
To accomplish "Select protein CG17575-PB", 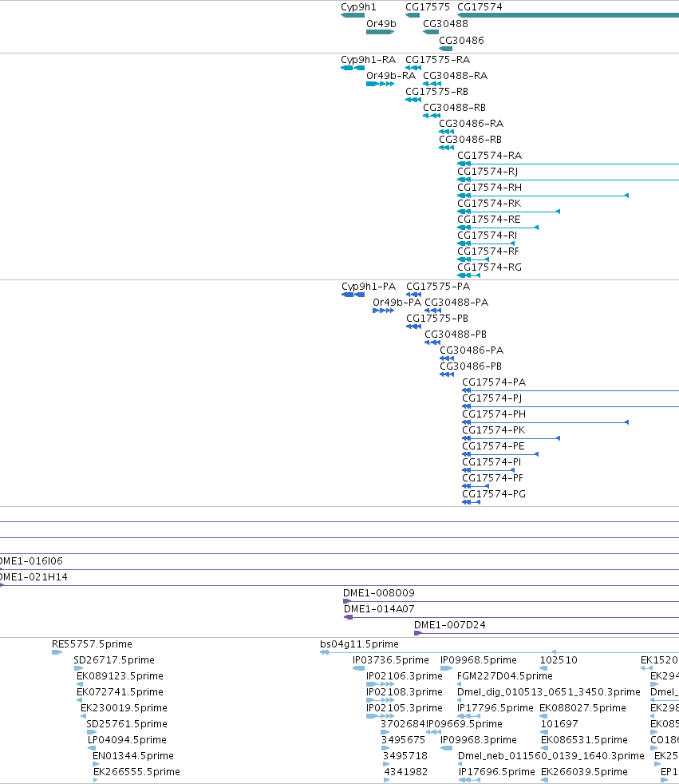I will tap(437, 319).
